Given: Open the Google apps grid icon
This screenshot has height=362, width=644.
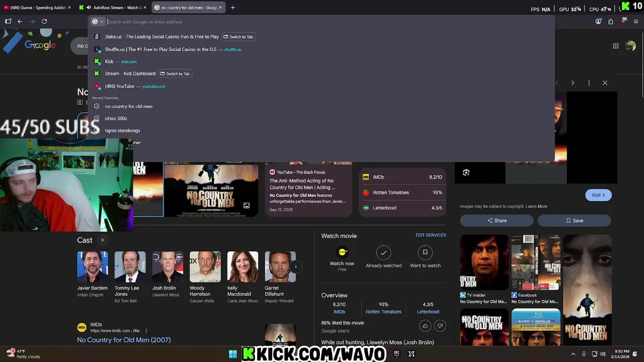Looking at the screenshot, I should (616, 46).
